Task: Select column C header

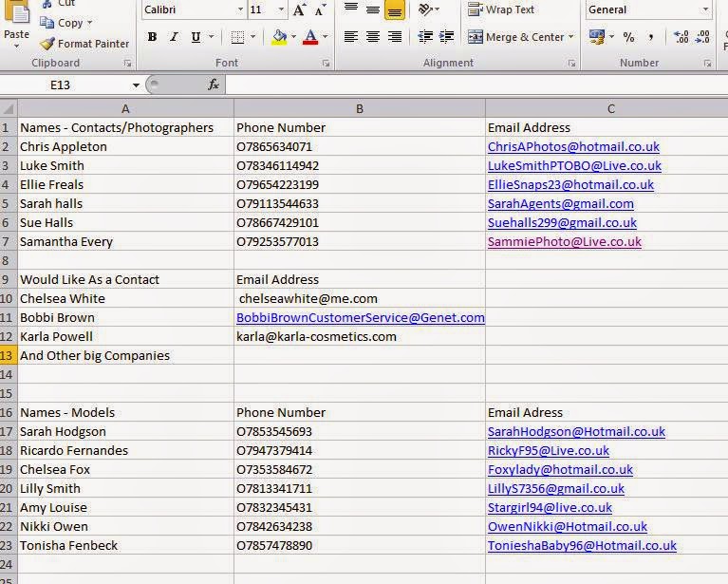Action: click(x=607, y=108)
